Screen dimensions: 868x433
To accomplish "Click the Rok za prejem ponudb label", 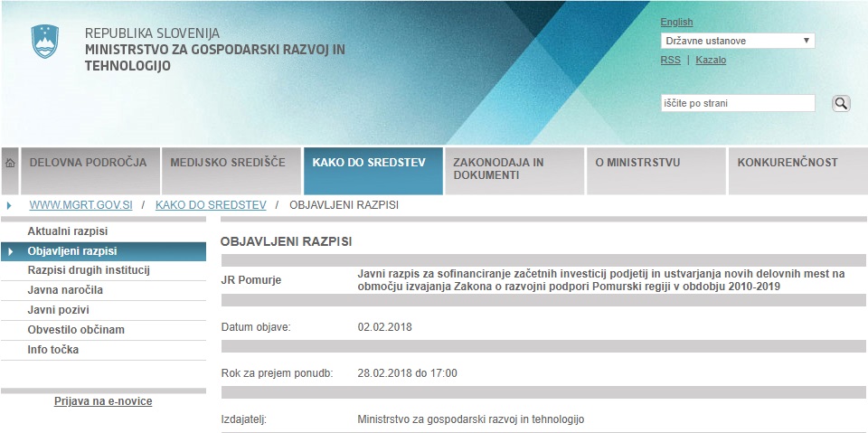I will click(277, 373).
